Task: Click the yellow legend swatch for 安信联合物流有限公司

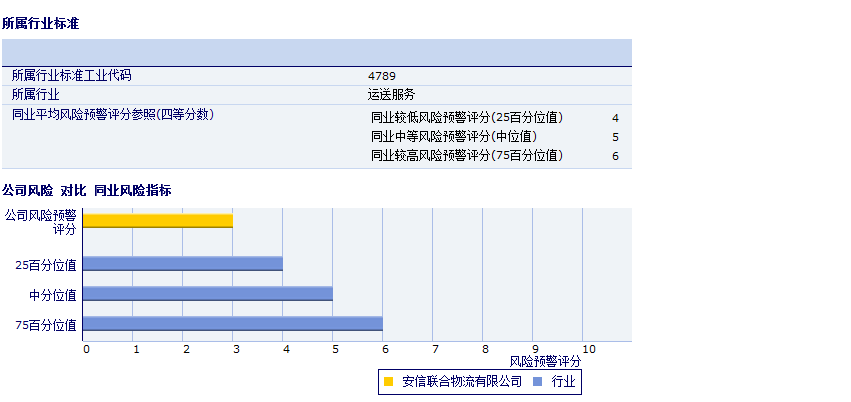Action: point(389,381)
